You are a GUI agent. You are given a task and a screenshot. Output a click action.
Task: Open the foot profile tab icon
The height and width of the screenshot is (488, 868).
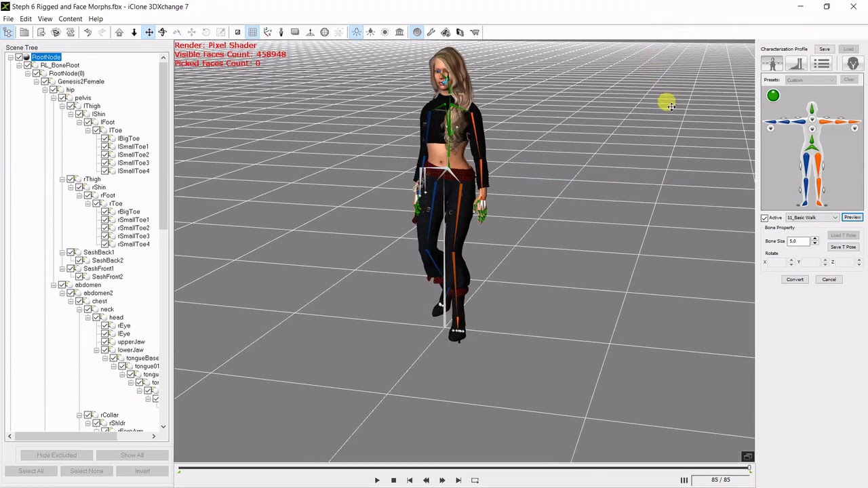coord(797,64)
